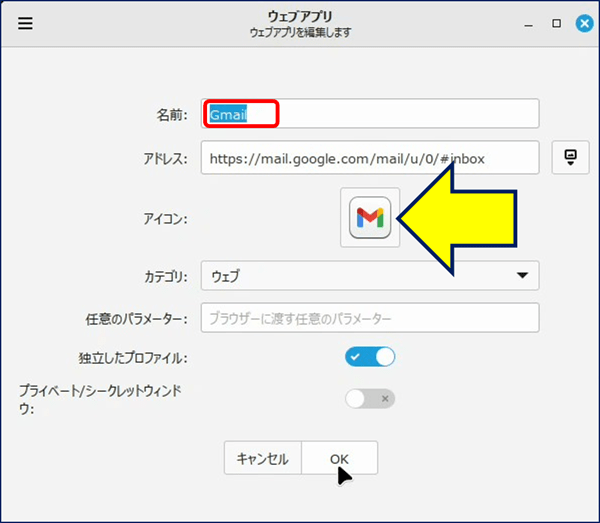This screenshot has width=600, height=523.
Task: Open the hamburger menu
Action: click(25, 23)
